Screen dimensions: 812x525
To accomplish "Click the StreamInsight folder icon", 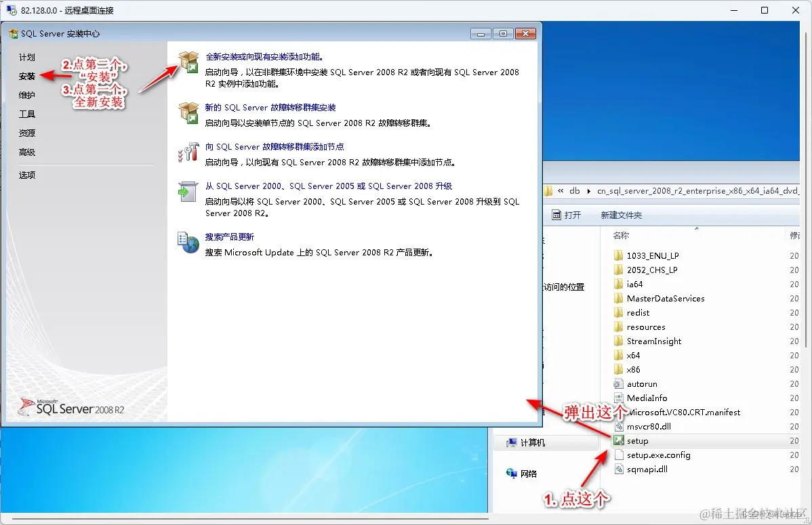I will coord(618,341).
